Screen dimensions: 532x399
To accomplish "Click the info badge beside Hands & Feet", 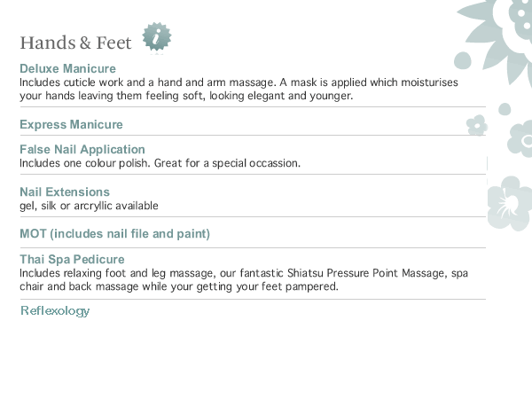I will tap(157, 37).
